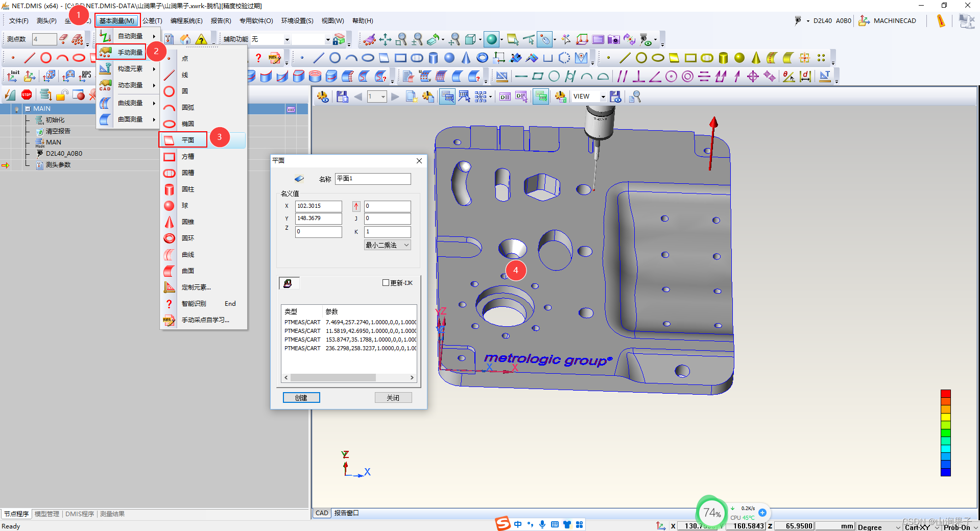Click the RPS alignment icon
The image size is (980, 531).
85,76
